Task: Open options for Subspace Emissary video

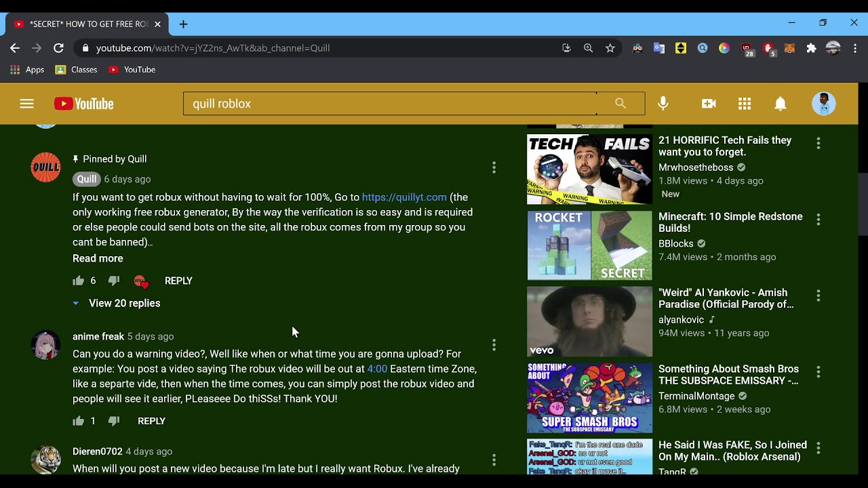Action: (818, 372)
